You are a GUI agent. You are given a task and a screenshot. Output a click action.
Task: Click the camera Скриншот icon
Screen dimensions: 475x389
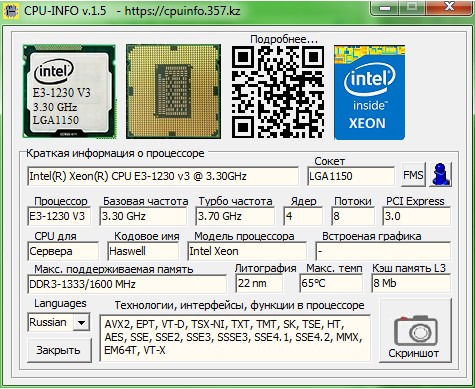point(415,331)
